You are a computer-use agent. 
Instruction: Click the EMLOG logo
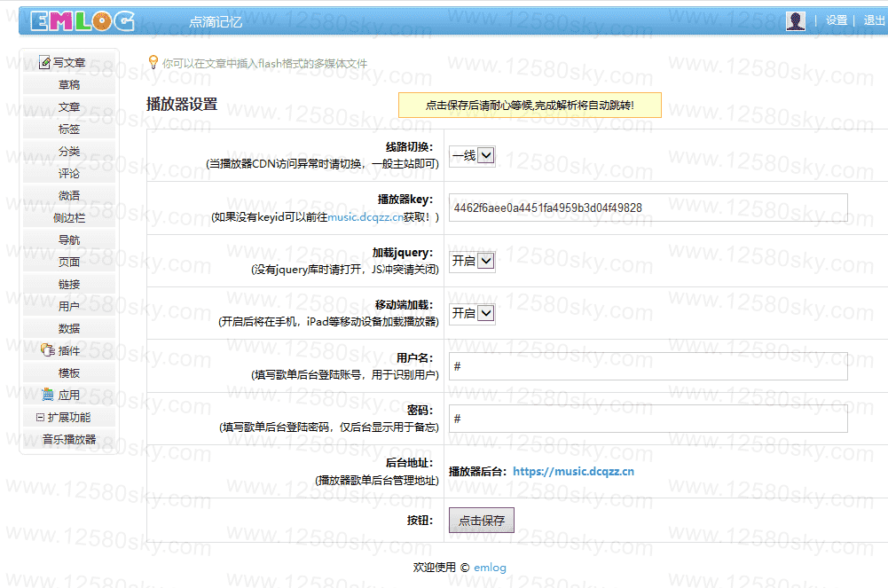[83, 21]
